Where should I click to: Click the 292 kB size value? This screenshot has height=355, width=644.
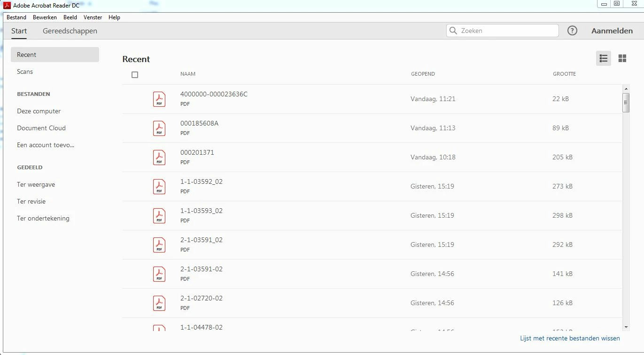tap(562, 245)
